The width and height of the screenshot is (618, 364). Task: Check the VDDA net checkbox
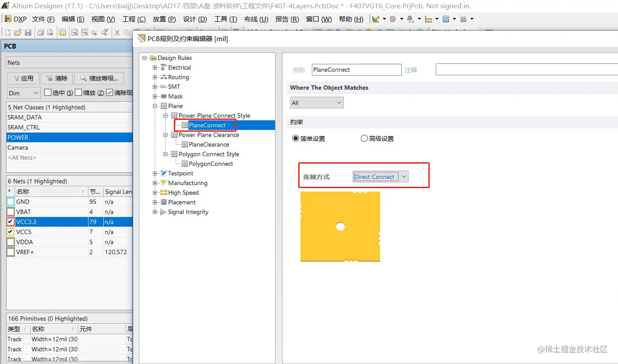coord(11,242)
